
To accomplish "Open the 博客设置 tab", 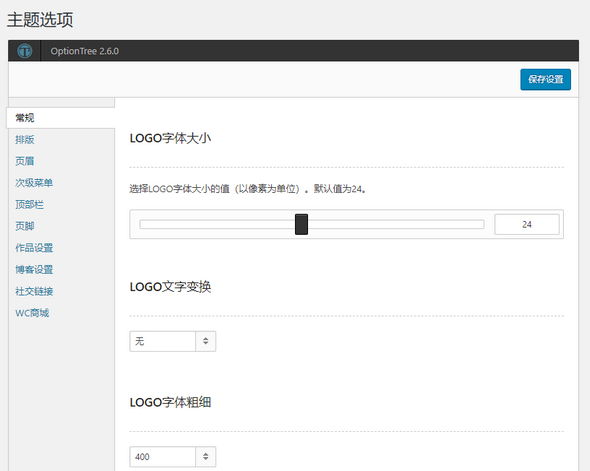I will [34, 269].
